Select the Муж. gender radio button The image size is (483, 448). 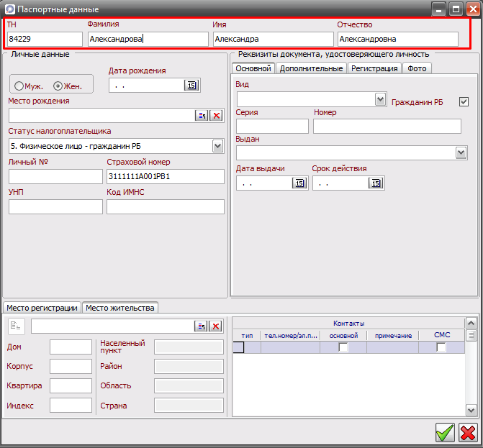[19, 86]
